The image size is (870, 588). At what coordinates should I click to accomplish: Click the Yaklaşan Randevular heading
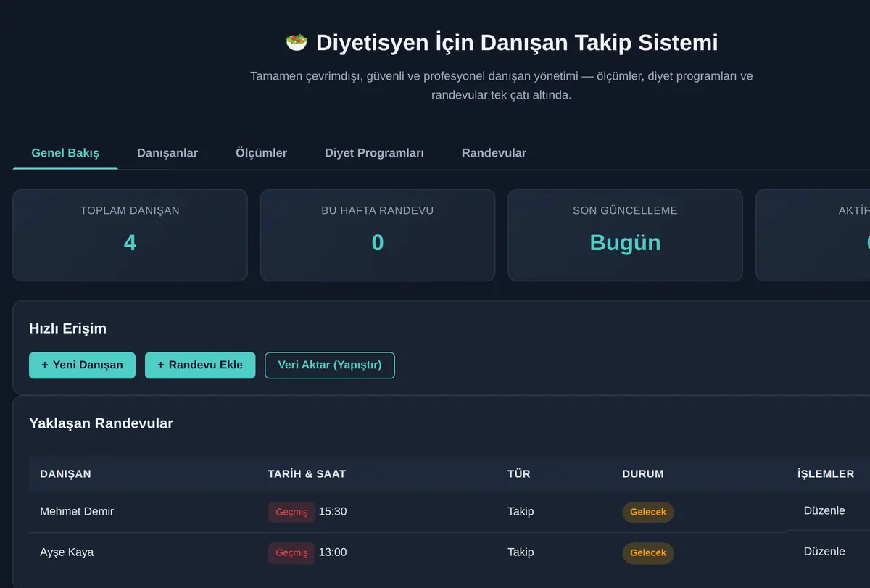[101, 423]
